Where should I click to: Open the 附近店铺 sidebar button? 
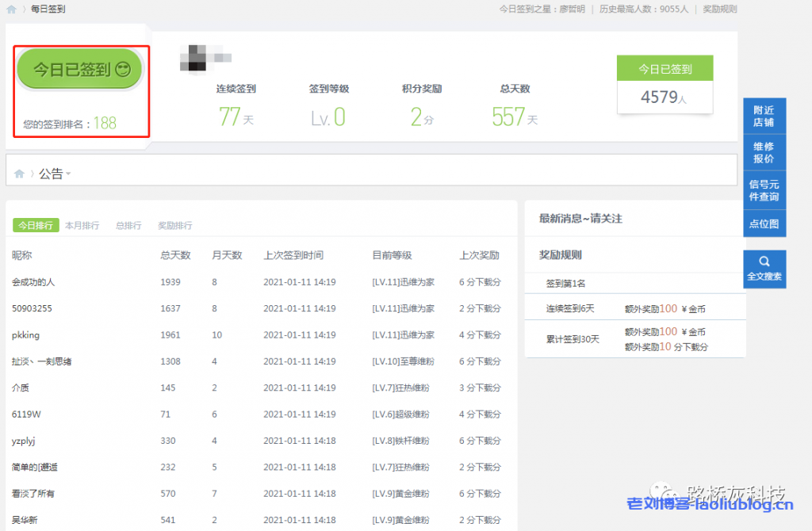[764, 117]
